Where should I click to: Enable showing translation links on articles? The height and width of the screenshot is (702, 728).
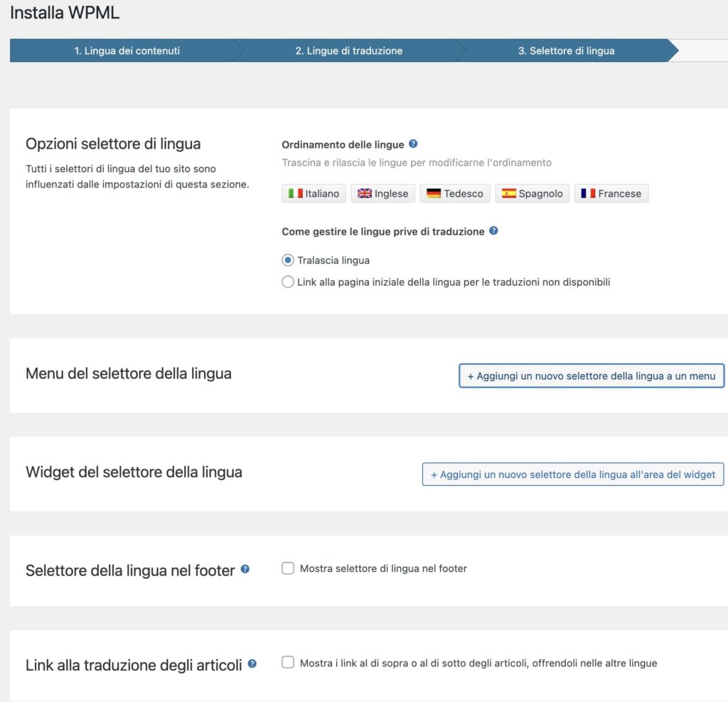(x=288, y=661)
